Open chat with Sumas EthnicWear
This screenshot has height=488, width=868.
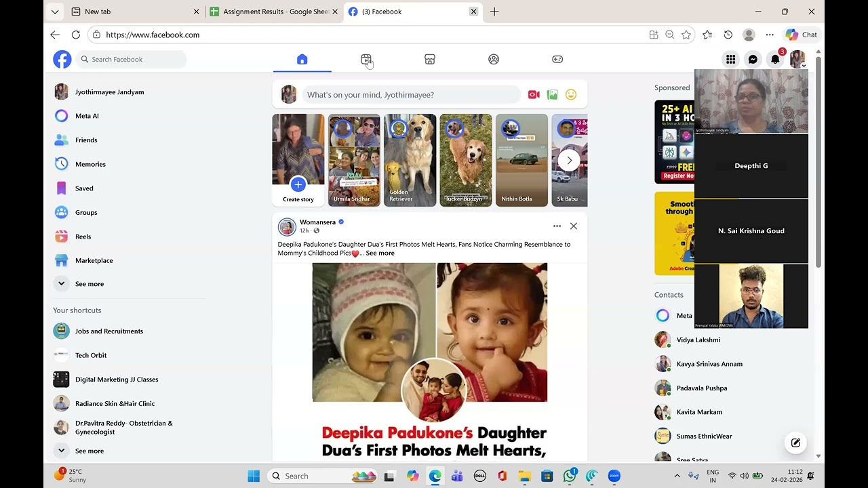[x=704, y=436]
